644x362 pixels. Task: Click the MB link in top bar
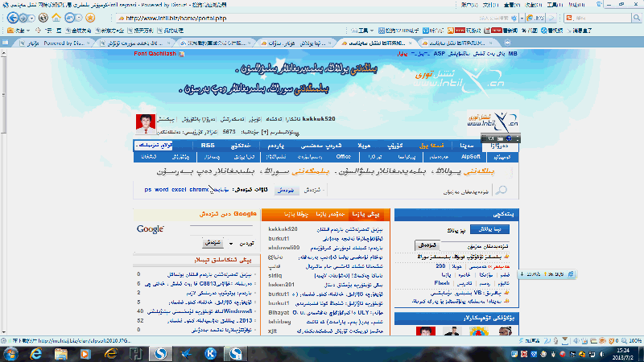[513, 54]
